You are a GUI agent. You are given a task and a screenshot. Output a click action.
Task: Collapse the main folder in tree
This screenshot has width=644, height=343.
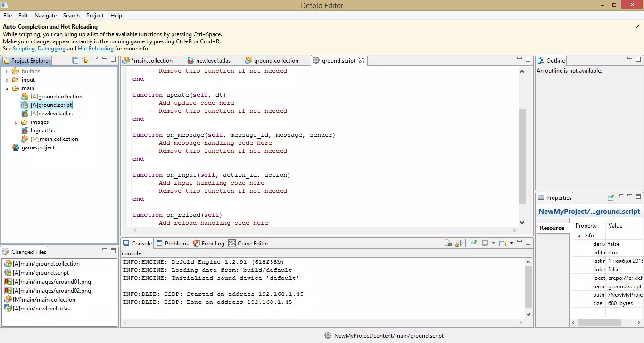coord(8,89)
